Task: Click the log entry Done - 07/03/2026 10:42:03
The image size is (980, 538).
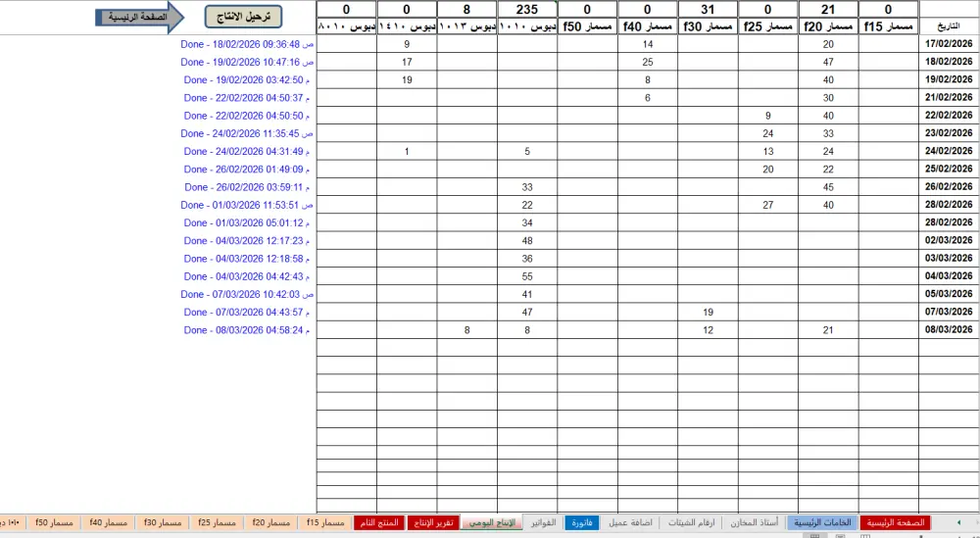Action: 247,294
